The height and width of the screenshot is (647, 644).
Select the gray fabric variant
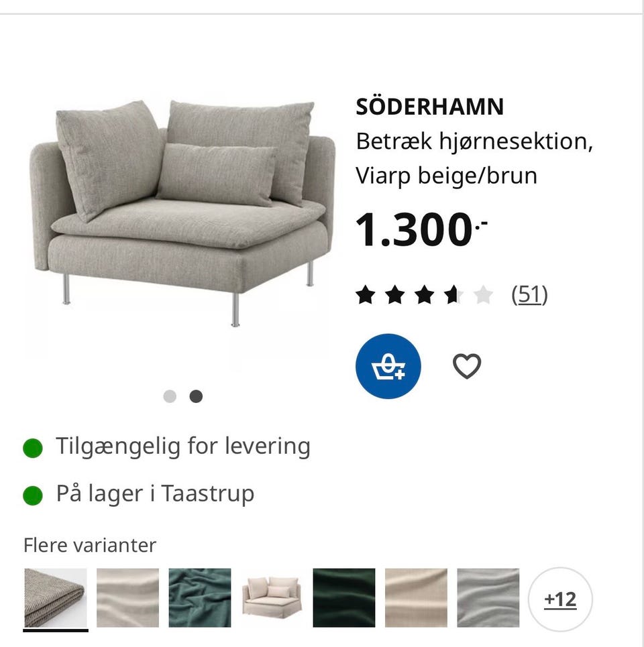[488, 597]
